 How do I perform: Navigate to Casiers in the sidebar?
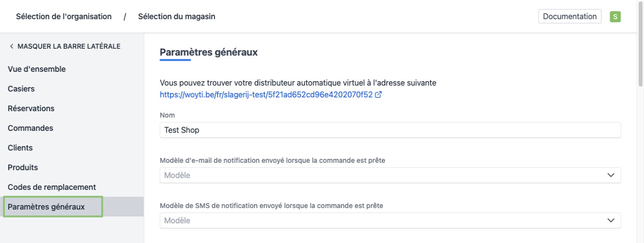(x=21, y=89)
